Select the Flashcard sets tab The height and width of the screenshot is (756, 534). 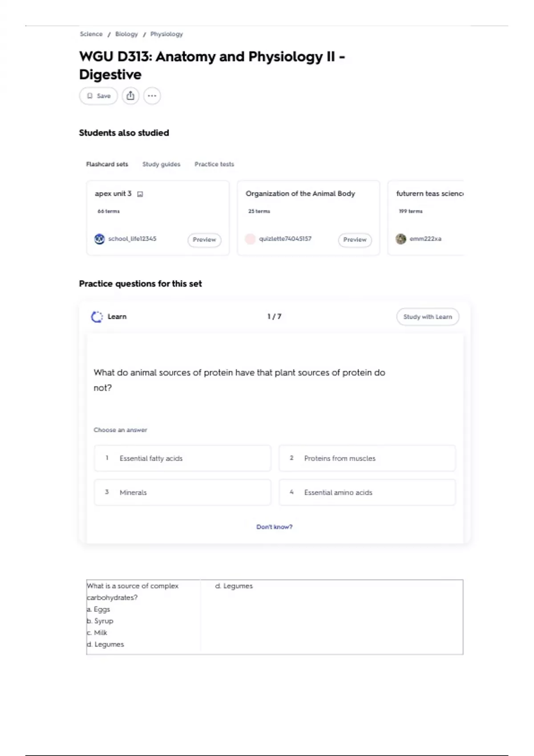click(107, 164)
